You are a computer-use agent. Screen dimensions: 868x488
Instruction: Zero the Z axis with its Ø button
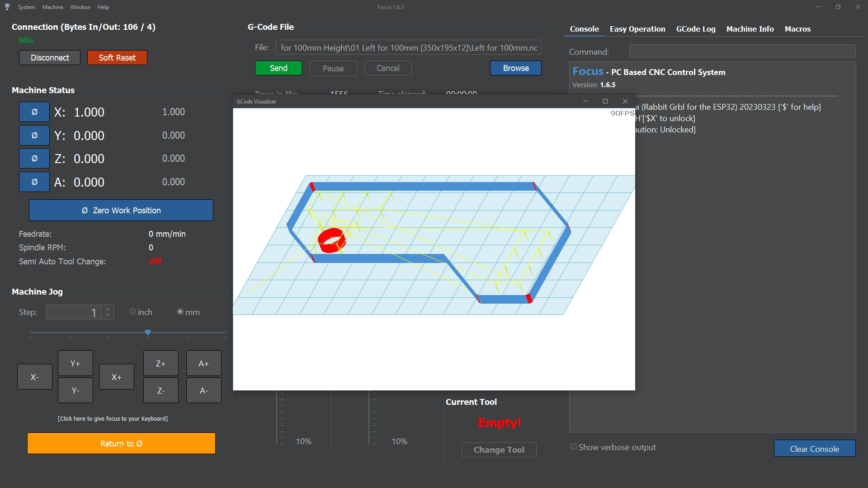34,159
